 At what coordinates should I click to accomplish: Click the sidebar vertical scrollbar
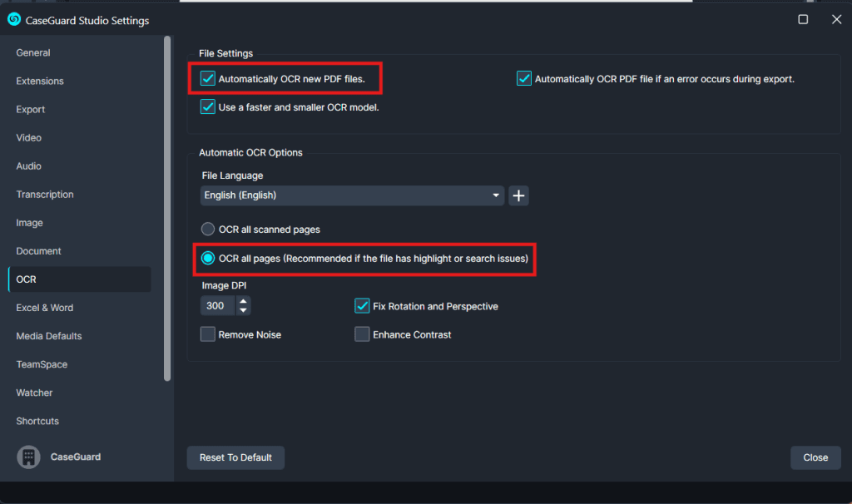(x=167, y=208)
